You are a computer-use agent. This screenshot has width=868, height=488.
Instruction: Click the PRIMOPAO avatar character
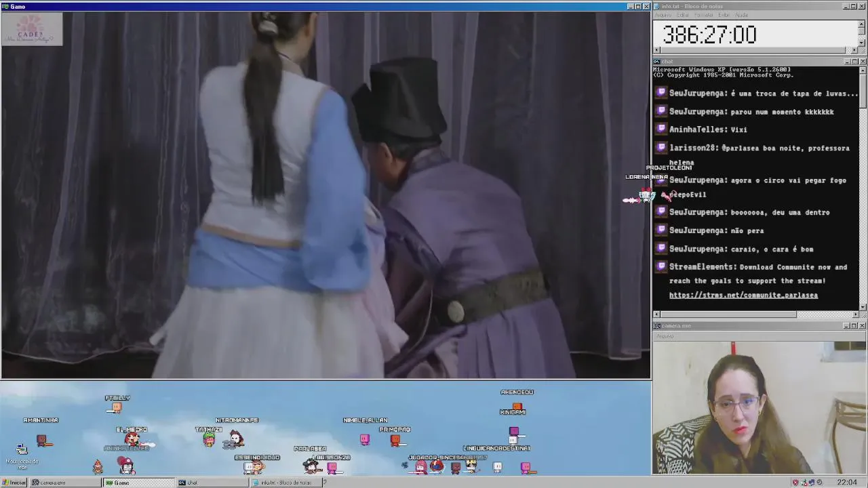click(x=395, y=441)
